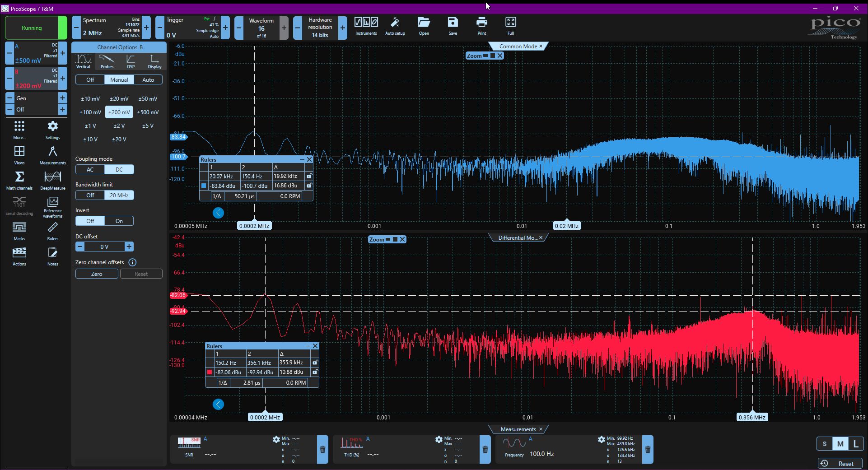Select the Vertical channel options icon
This screenshot has height=470, width=868.
(83, 61)
